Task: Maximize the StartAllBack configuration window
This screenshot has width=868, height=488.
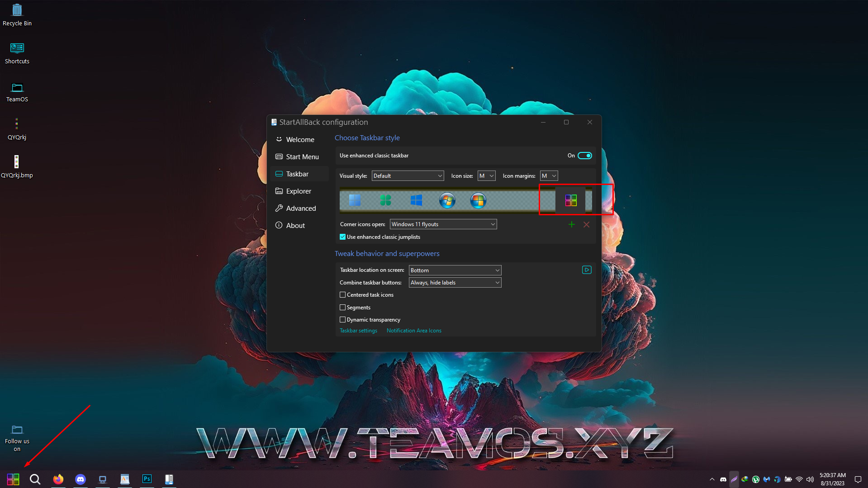Action: pos(566,122)
